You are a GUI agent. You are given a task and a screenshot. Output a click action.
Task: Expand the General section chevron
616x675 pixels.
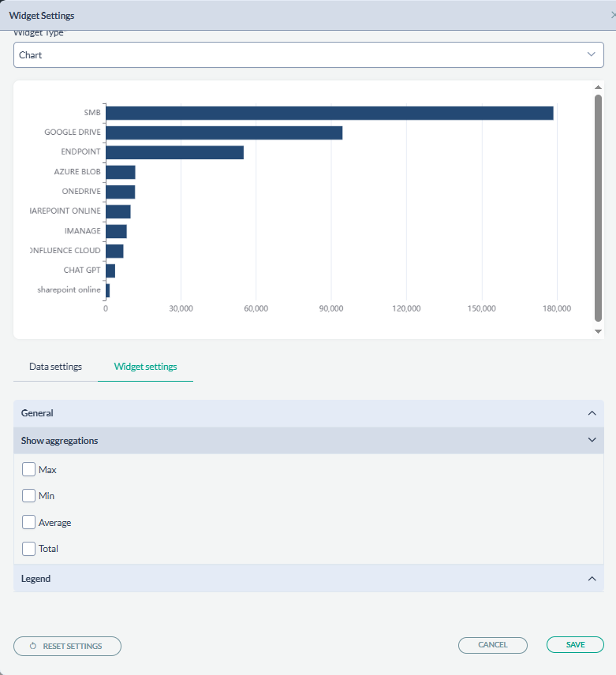(592, 413)
